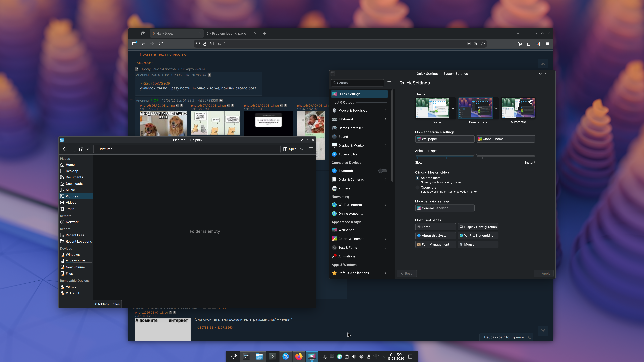
Task: Click Dolphin's search magnifier icon
Action: [x=302, y=149]
